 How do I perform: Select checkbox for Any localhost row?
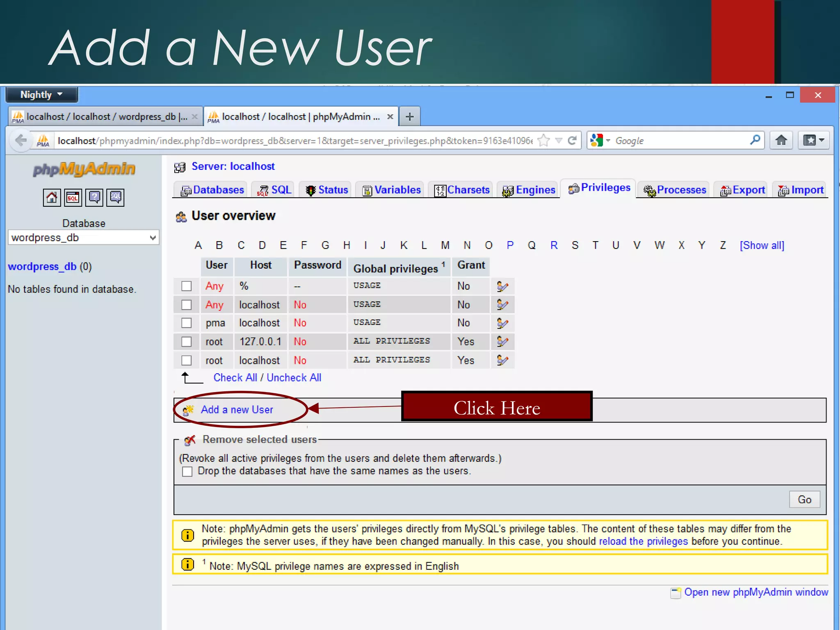coord(187,305)
